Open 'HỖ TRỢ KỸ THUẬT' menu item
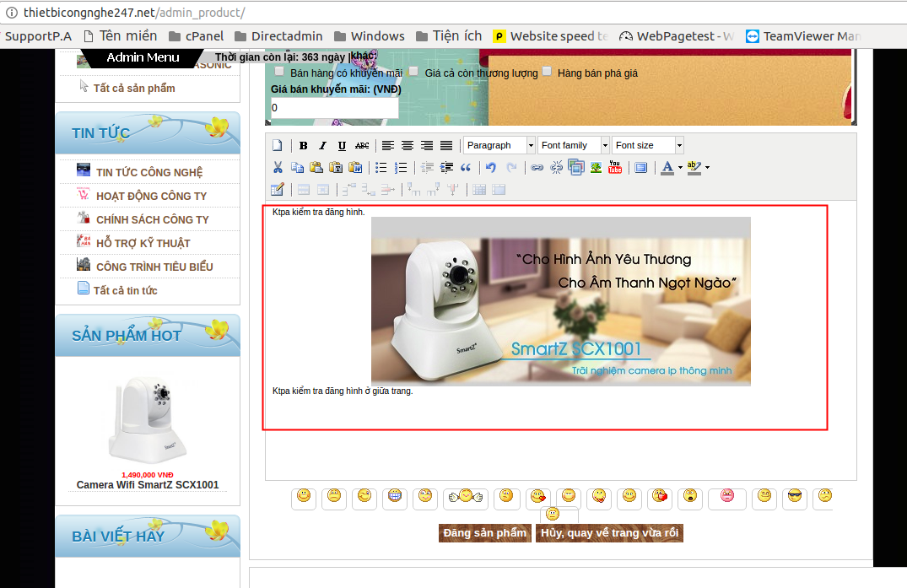 pos(143,244)
